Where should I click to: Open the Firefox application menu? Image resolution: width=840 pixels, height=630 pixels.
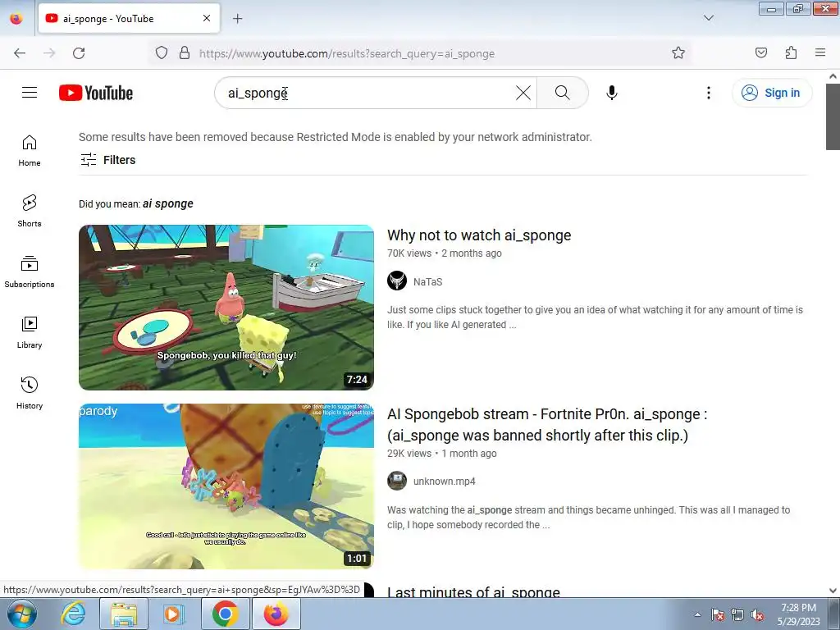coord(820,52)
